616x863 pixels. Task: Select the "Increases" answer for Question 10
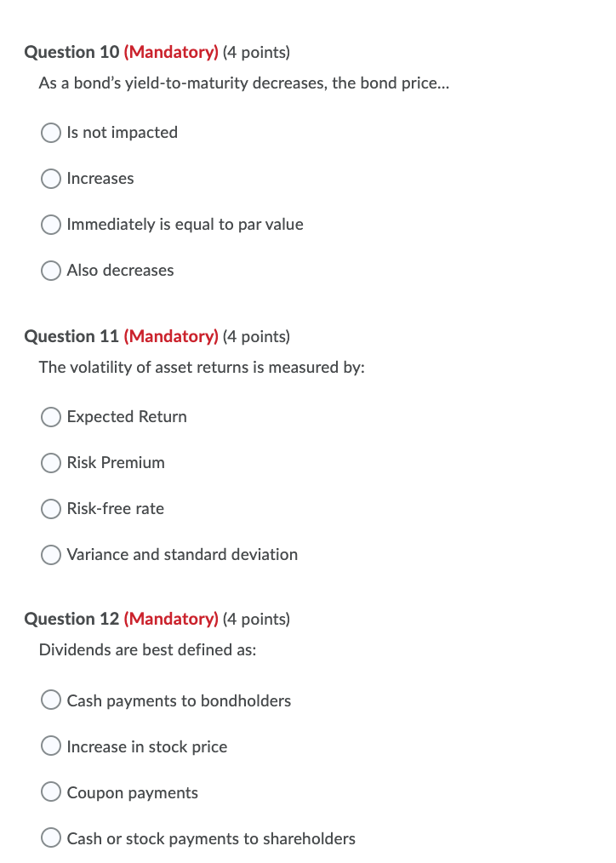[50, 179]
